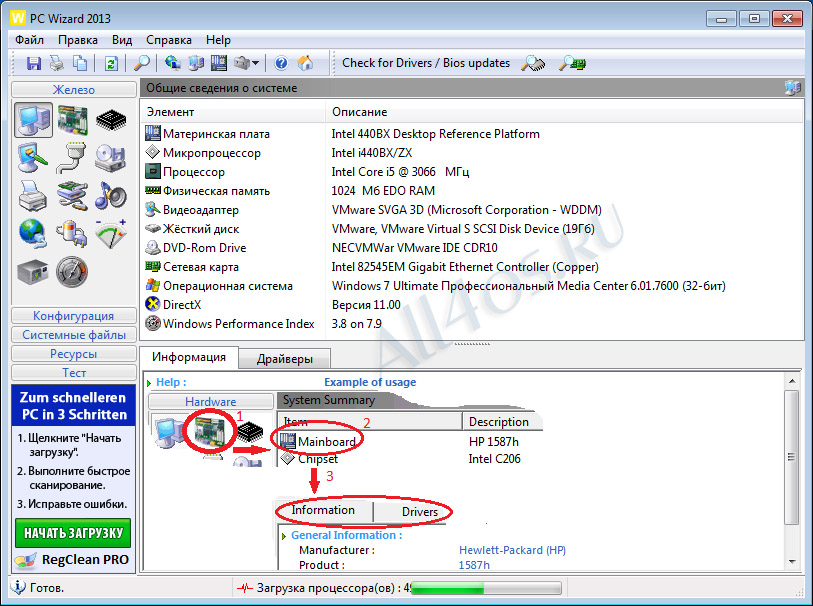Click the computer system toolbar icon
The height and width of the screenshot is (606, 813).
tap(196, 63)
